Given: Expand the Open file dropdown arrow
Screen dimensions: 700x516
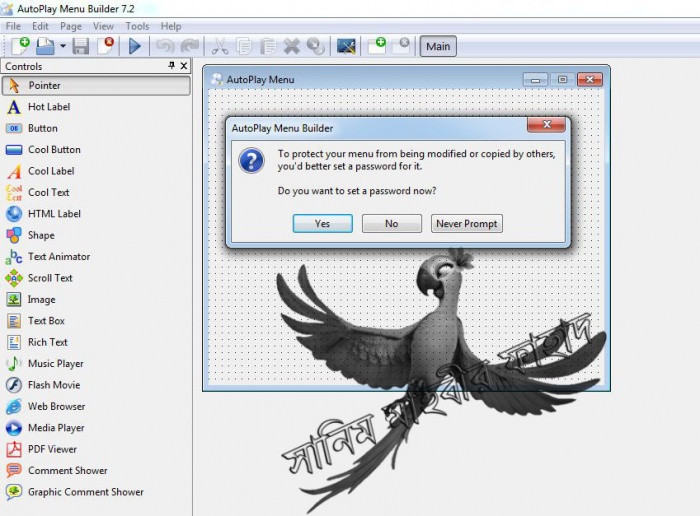Looking at the screenshot, I should click(x=62, y=46).
